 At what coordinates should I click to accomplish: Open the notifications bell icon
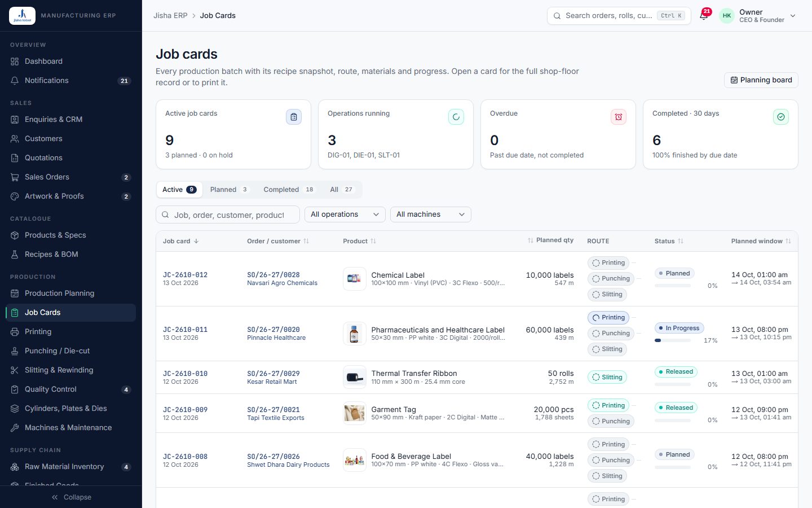tap(704, 16)
